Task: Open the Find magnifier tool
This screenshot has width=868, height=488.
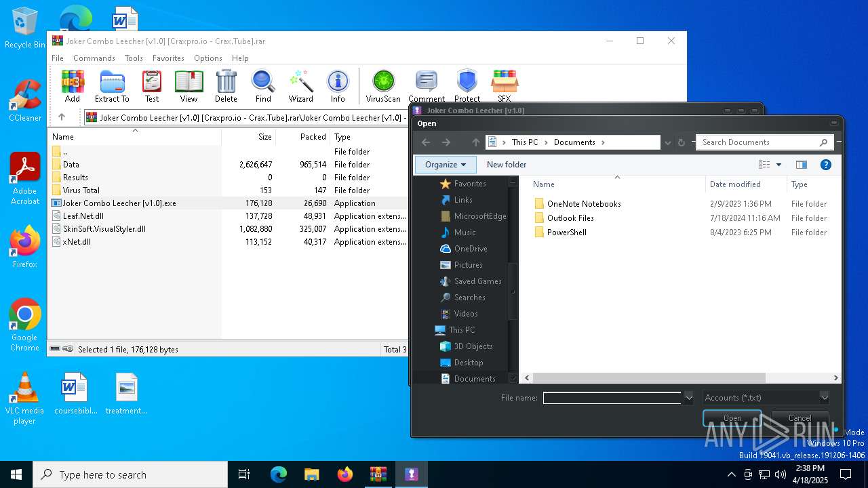Action: [x=263, y=86]
